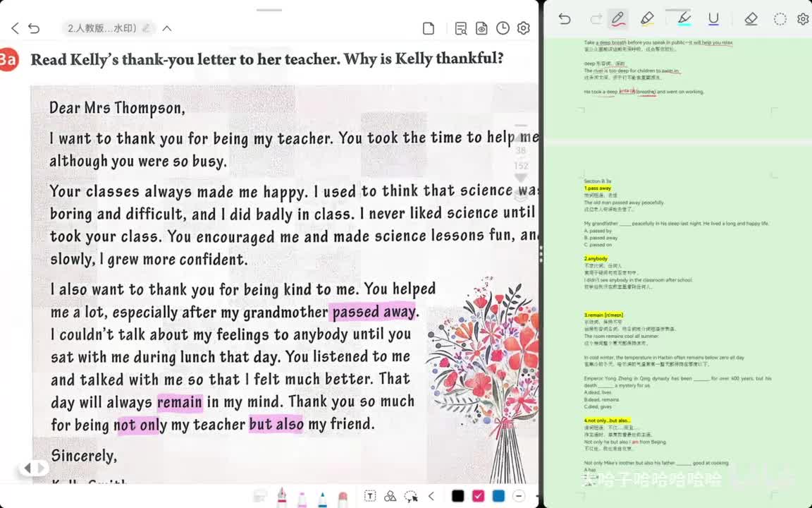The height and width of the screenshot is (508, 812).
Task: Undo in the right notes window
Action: tap(565, 19)
